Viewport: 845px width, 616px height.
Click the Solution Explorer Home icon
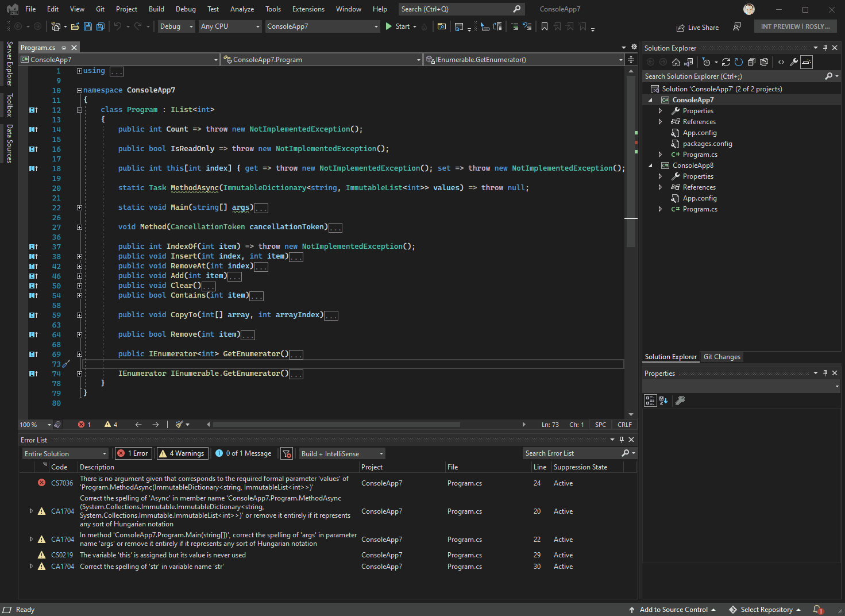676,62
